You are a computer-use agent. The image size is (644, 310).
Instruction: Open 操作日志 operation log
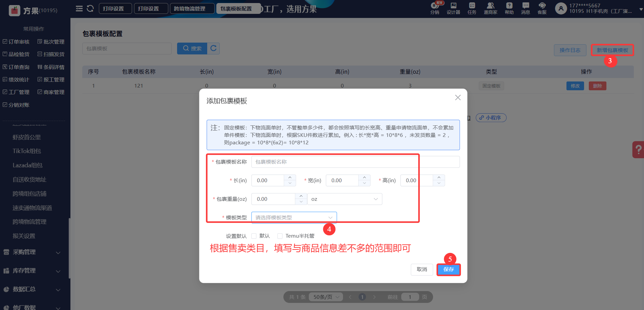click(570, 50)
